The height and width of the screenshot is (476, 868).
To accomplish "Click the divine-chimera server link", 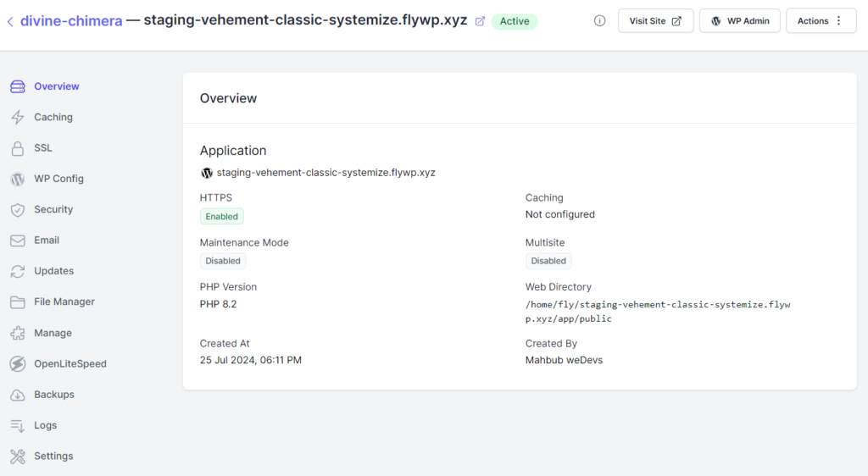I will pyautogui.click(x=71, y=21).
